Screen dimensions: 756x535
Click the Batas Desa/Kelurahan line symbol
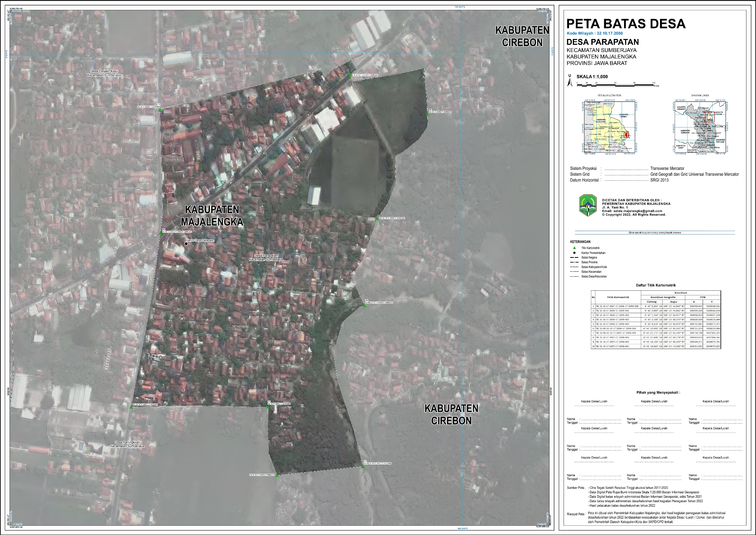pos(574,276)
